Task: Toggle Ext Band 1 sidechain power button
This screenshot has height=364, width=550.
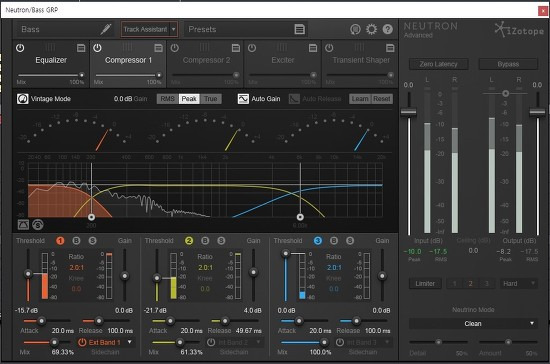Action: pos(82,342)
